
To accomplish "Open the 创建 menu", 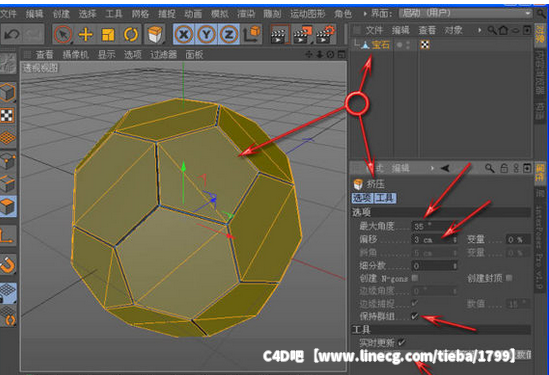I will click(x=61, y=14).
